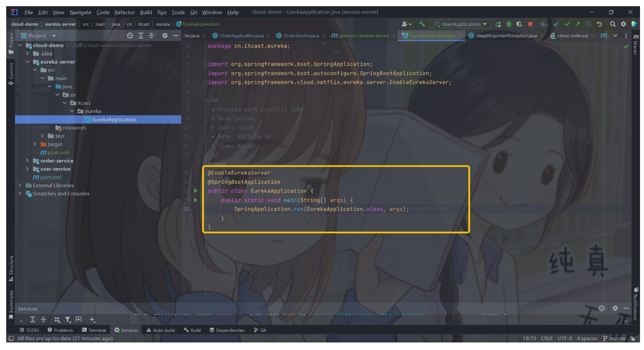Click the JetBrains toolbox icon at top right
The width and height of the screenshot is (644, 350).
coord(634,24)
